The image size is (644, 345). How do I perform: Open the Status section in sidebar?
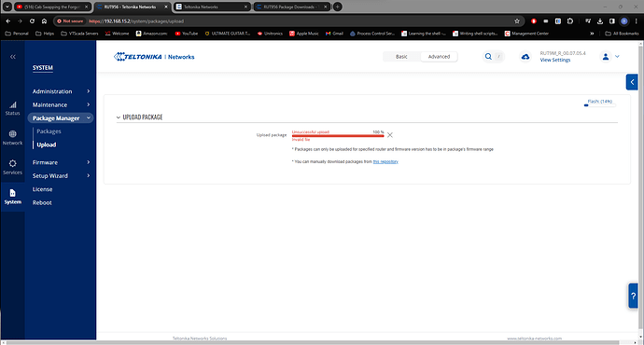pos(13,108)
